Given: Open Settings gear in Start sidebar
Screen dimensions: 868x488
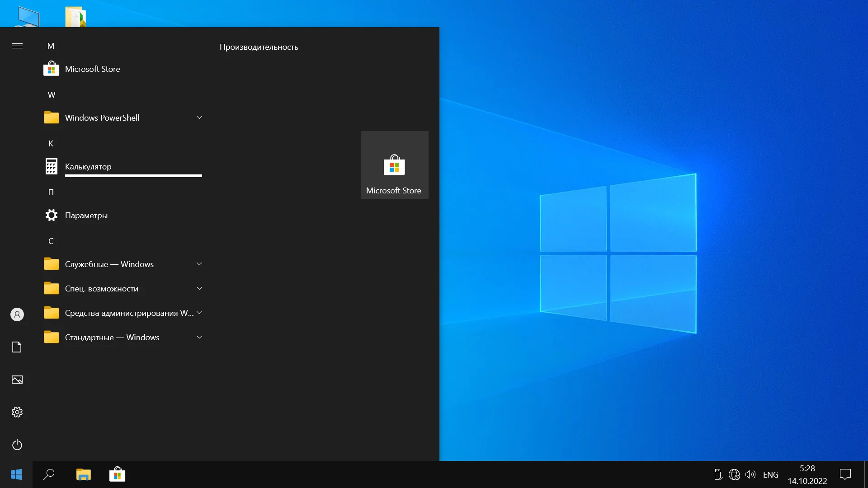Looking at the screenshot, I should 17,412.
